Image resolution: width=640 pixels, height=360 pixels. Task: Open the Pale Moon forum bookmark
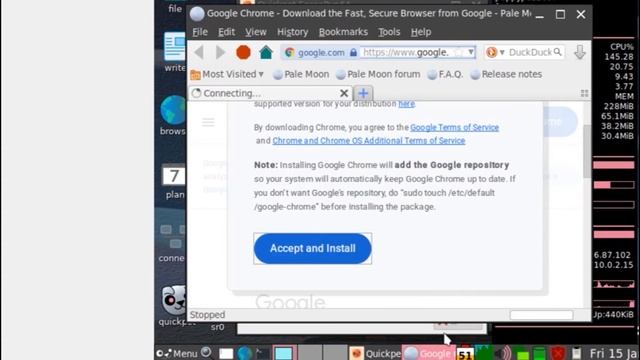378,74
